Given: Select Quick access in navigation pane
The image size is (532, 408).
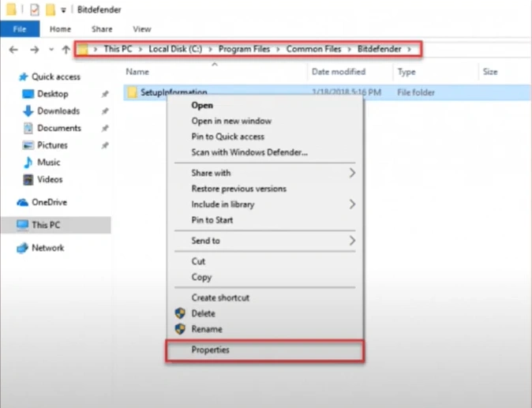Looking at the screenshot, I should point(56,77).
